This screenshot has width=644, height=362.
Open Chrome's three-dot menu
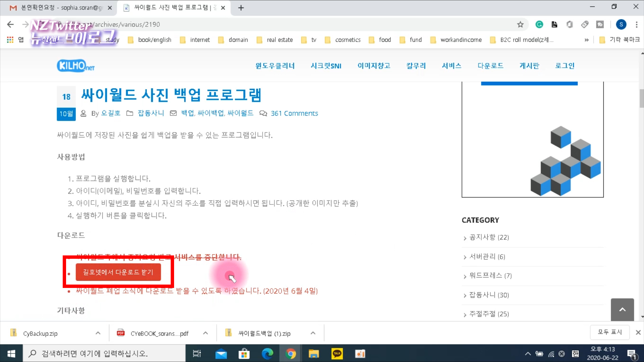tap(636, 24)
